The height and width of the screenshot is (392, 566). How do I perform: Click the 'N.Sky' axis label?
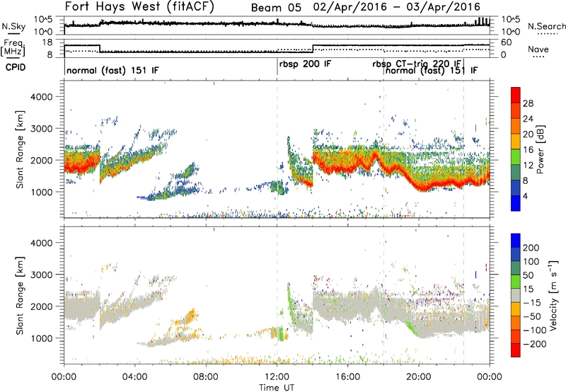tap(13, 26)
